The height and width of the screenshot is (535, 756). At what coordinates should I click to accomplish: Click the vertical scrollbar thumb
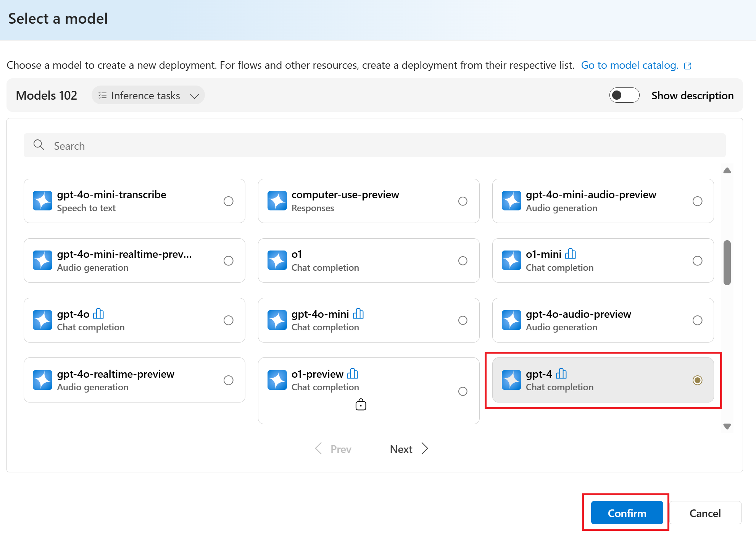[x=727, y=262]
